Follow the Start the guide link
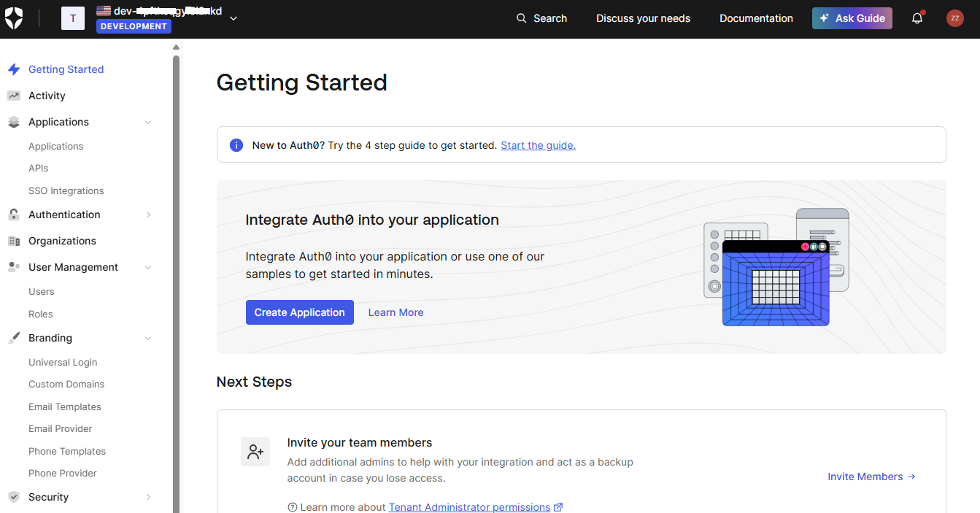 click(x=538, y=145)
